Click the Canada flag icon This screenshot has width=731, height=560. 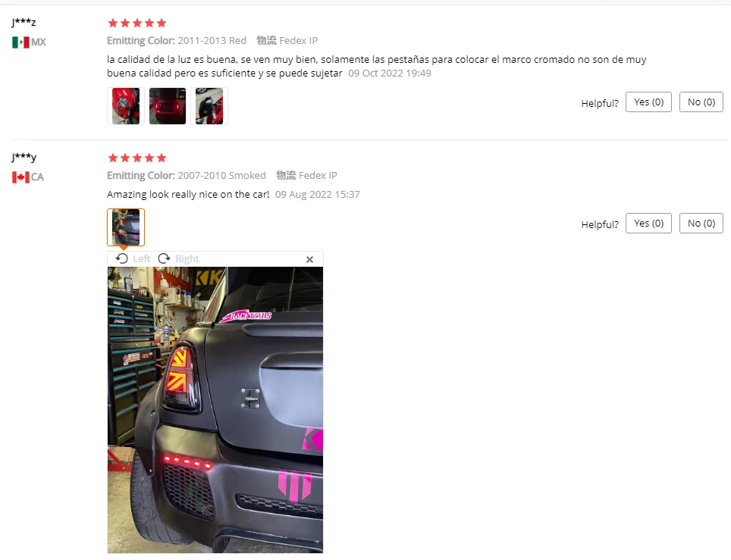pos(20,177)
